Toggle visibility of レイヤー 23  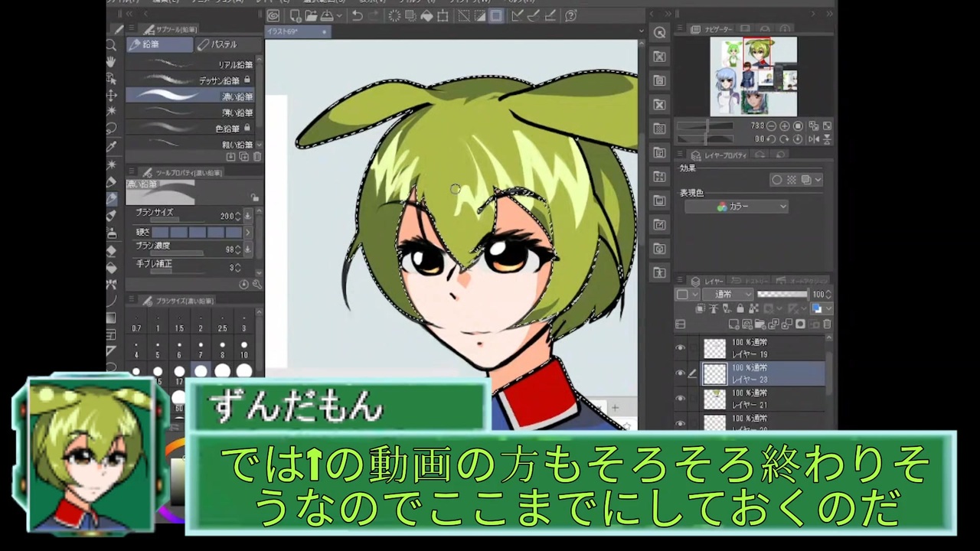(680, 373)
